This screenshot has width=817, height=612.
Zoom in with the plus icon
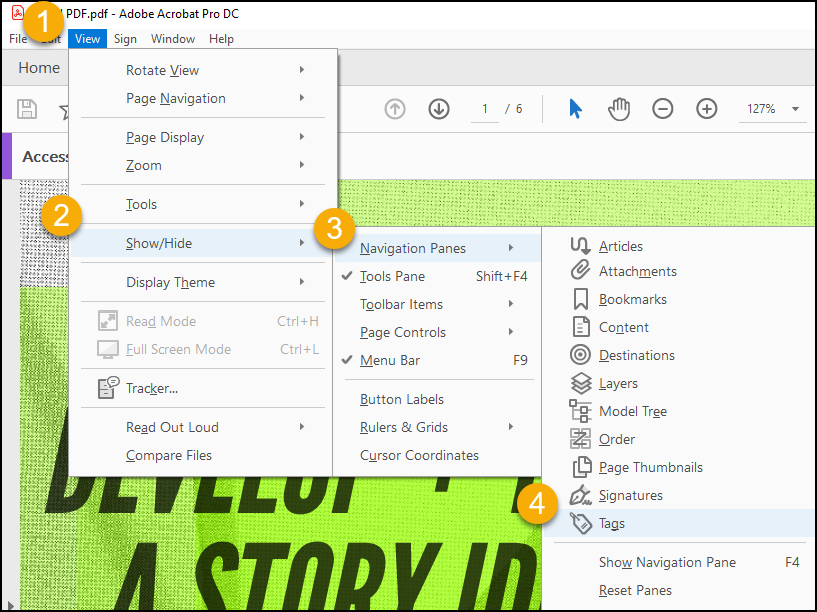[x=707, y=109]
